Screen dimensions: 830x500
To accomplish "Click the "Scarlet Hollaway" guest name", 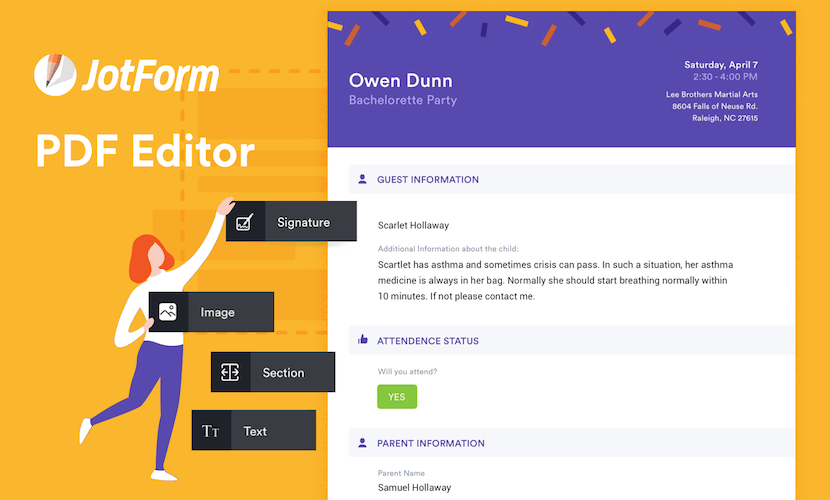I will point(413,225).
